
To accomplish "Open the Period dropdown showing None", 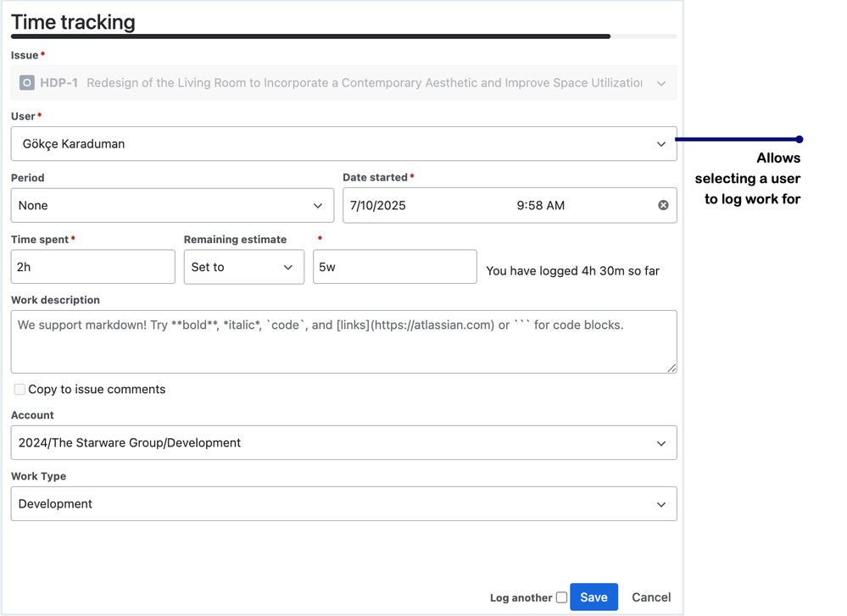I will coord(172,205).
